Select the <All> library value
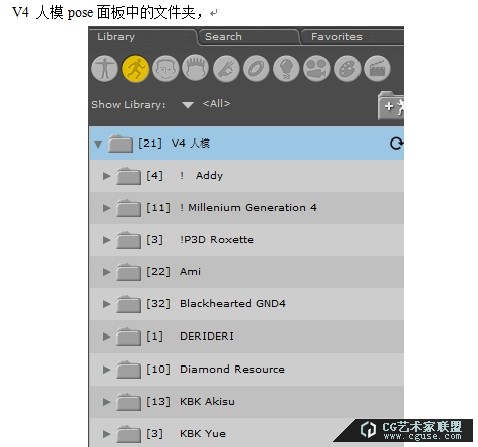The height and width of the screenshot is (447, 478). click(216, 104)
